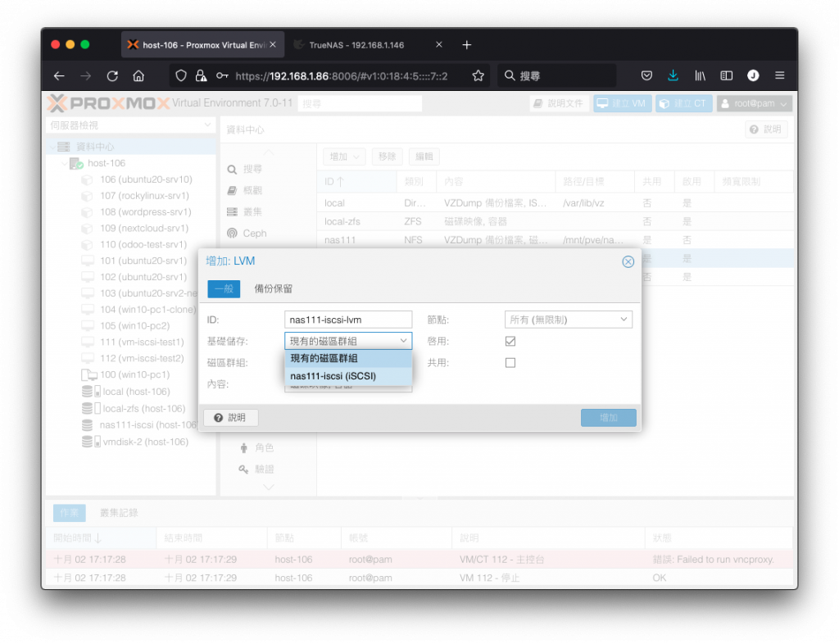Open the Firefox hamburger menu
839x644 pixels.
point(780,76)
